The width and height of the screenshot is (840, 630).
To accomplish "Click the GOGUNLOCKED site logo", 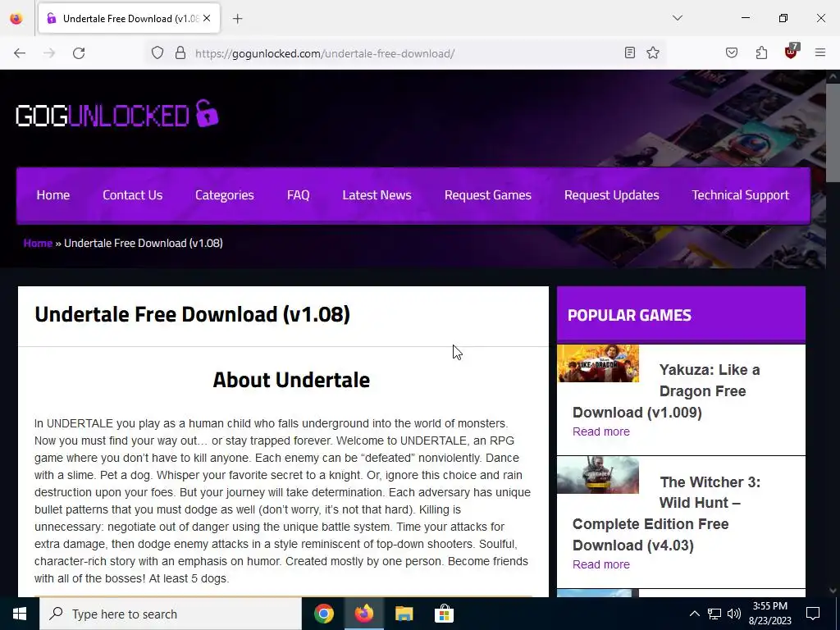I will (x=117, y=113).
